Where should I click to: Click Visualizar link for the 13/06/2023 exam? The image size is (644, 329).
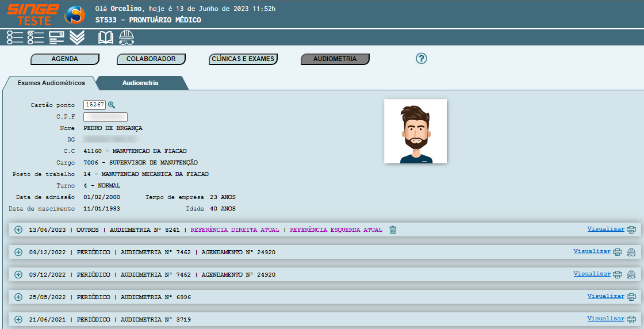tap(605, 229)
